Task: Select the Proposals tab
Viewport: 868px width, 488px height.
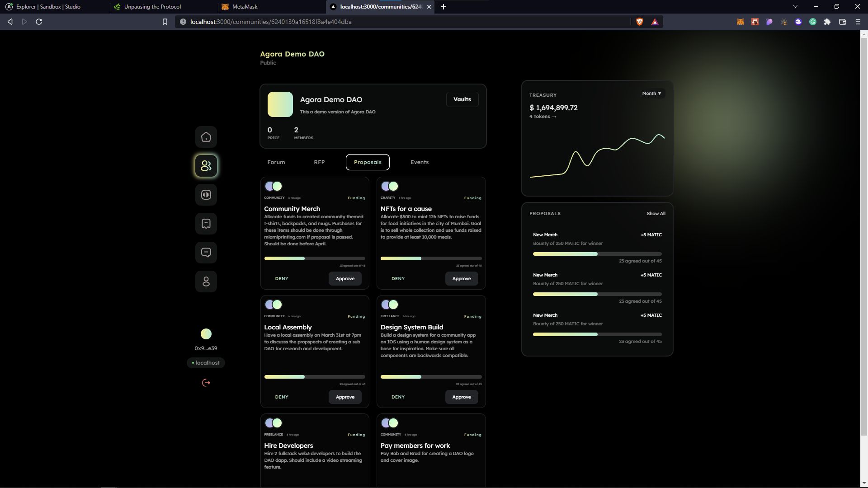Action: pos(368,162)
